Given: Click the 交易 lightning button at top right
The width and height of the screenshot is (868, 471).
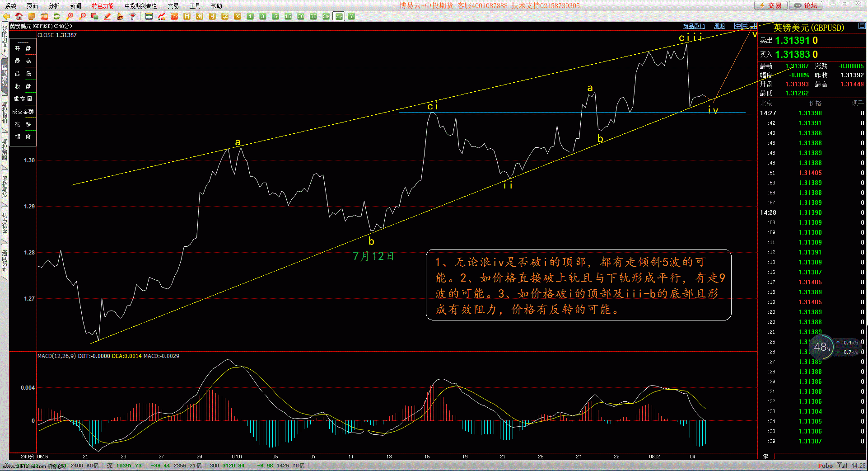Looking at the screenshot, I should [x=771, y=5].
